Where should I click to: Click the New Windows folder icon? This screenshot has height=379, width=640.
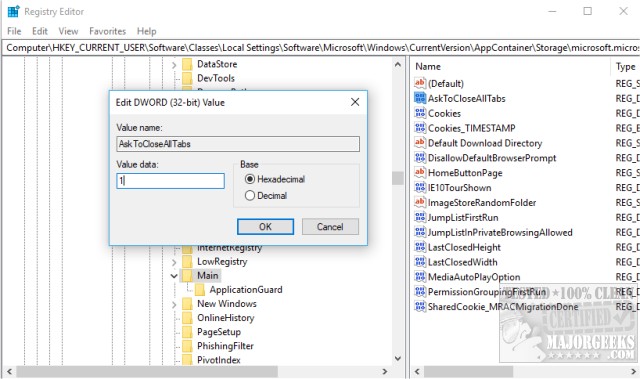pyautogui.click(x=187, y=304)
